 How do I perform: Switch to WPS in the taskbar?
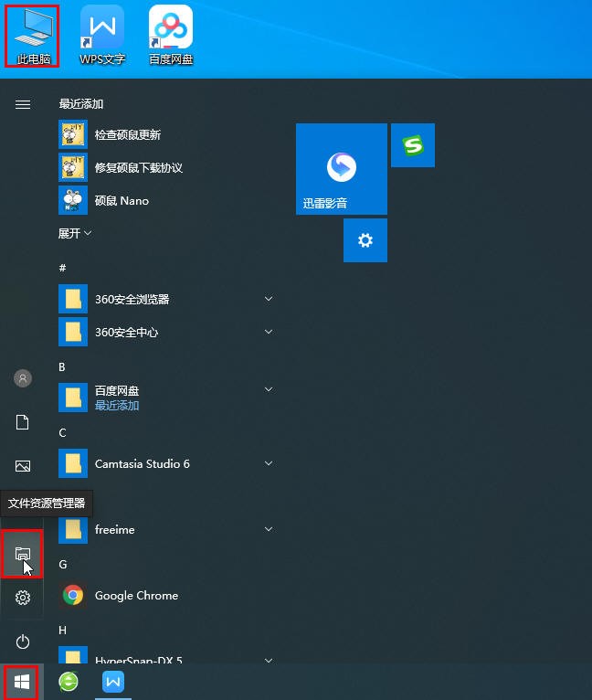(x=113, y=682)
